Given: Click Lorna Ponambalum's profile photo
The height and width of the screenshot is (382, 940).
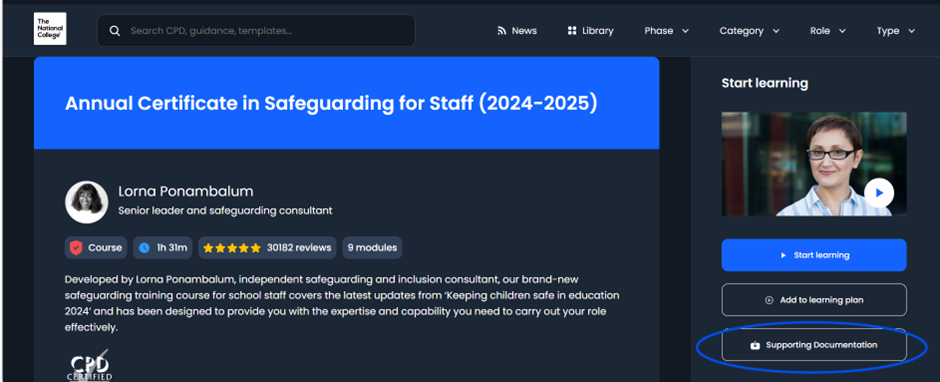Looking at the screenshot, I should tap(86, 202).
